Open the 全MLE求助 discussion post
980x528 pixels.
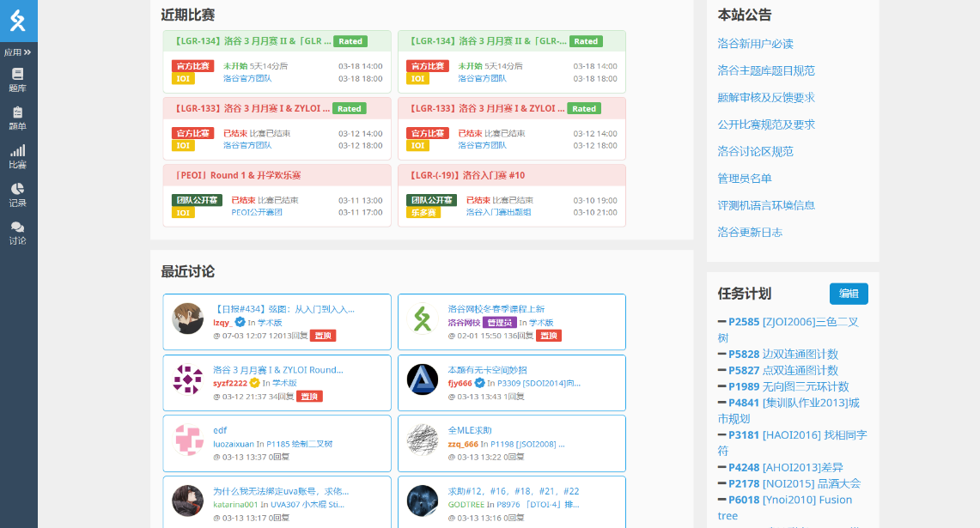tap(470, 430)
